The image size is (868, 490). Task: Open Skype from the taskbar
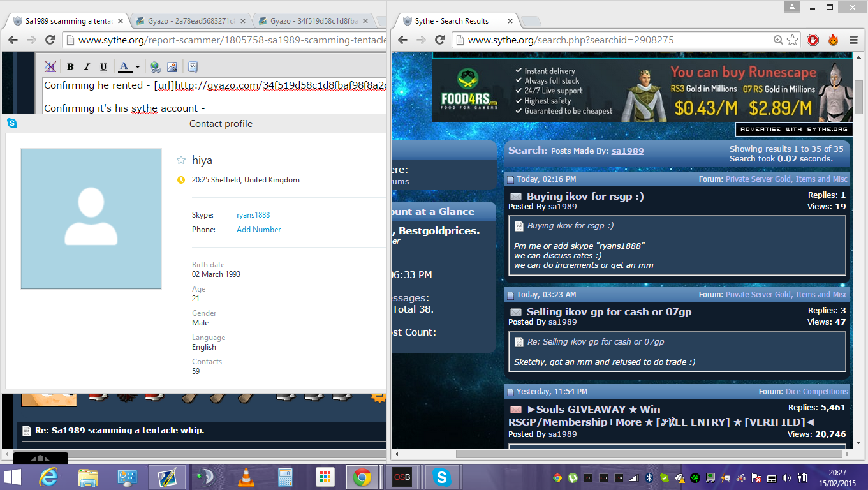coord(441,477)
